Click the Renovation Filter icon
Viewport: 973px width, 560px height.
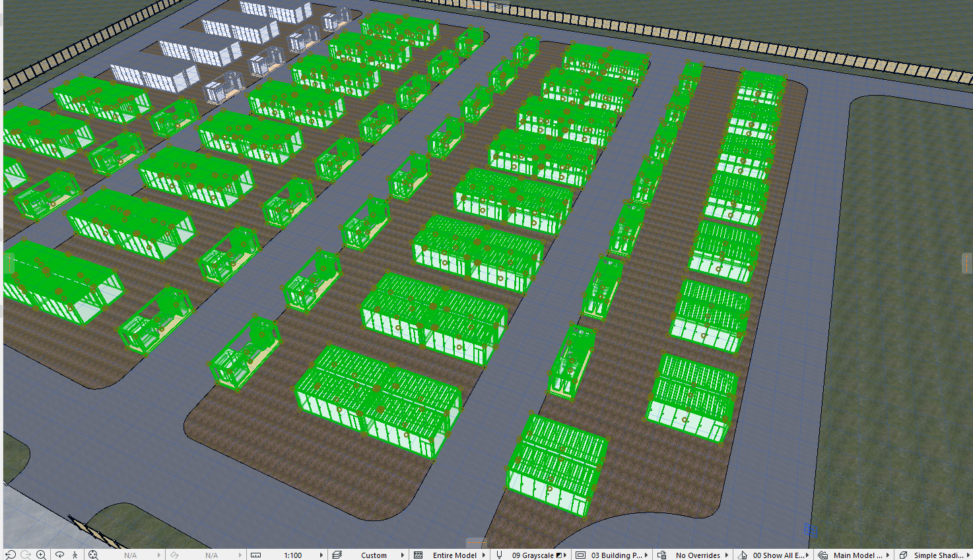coord(743,555)
